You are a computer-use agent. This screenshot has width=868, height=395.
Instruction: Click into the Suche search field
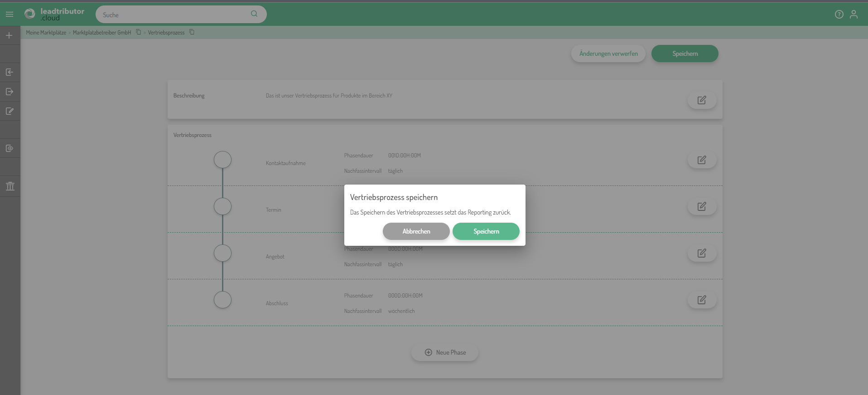172,15
